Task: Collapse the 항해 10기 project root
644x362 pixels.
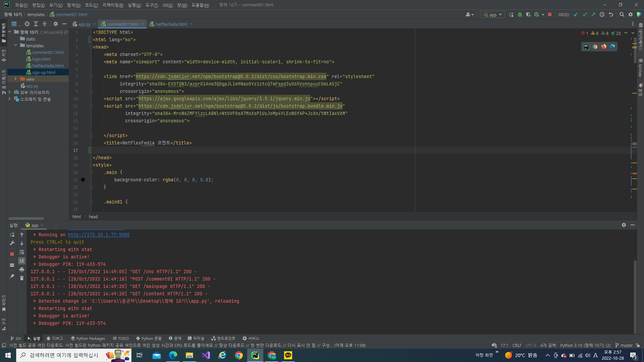Action: pos(9,32)
